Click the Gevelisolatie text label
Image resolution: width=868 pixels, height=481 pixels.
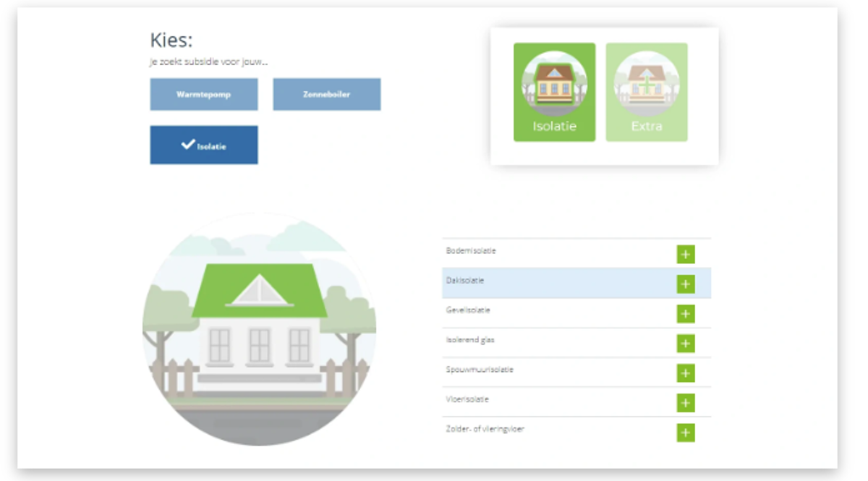[468, 310]
